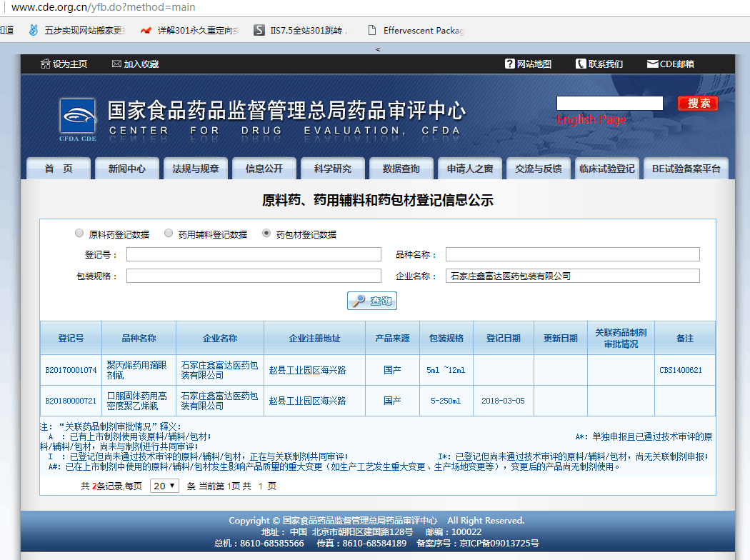The image size is (750, 560).
Task: Switch to the 信息公开 tab
Action: click(x=264, y=169)
